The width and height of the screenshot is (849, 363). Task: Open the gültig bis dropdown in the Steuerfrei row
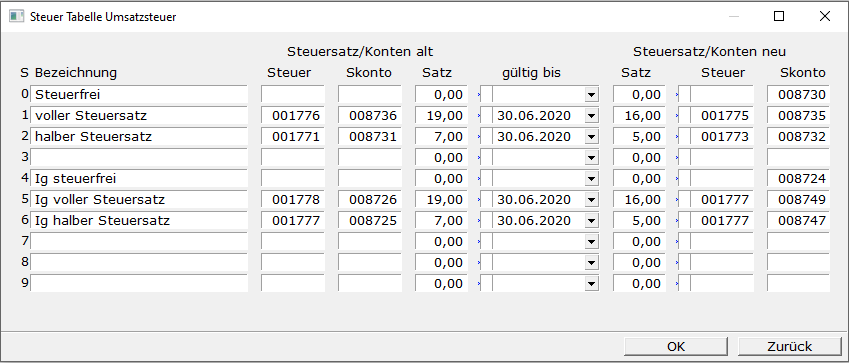[x=591, y=95]
